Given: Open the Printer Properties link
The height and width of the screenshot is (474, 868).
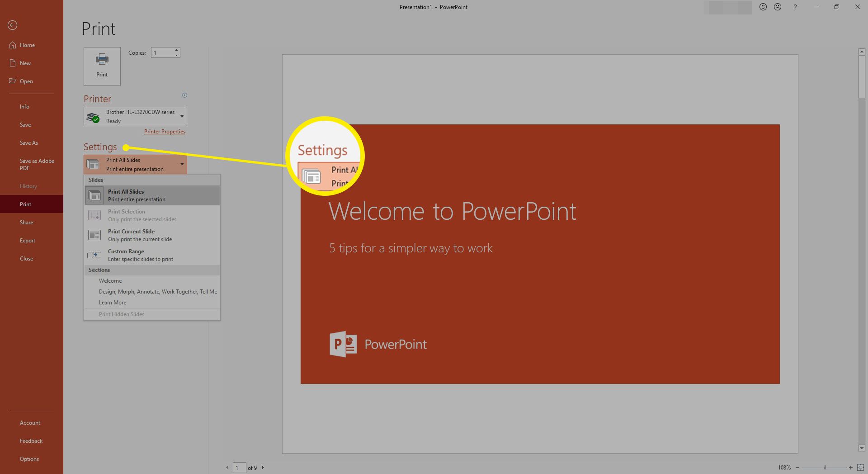Looking at the screenshot, I should point(165,132).
